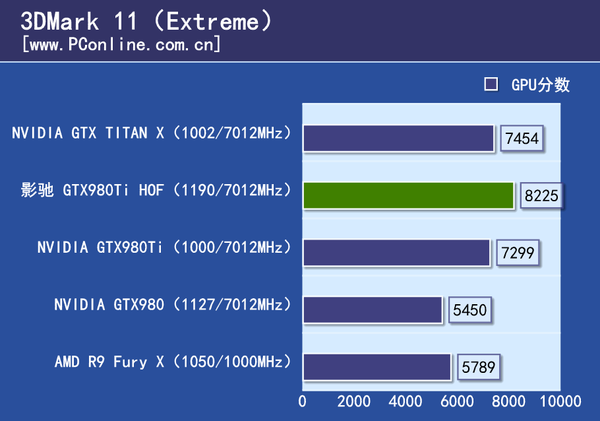
Task: Click the 7454 score value box
Action: (522, 138)
